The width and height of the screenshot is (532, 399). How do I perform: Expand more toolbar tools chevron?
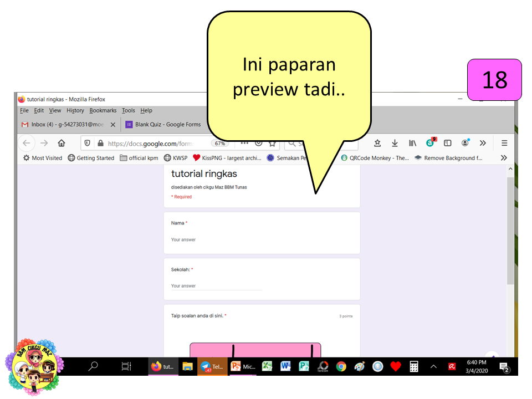(483, 143)
